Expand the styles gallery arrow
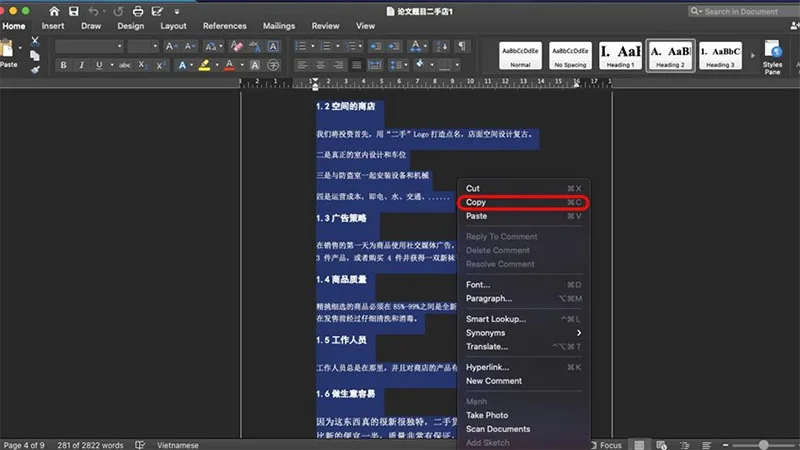Screen dimensions: 800x450 pos(753,56)
